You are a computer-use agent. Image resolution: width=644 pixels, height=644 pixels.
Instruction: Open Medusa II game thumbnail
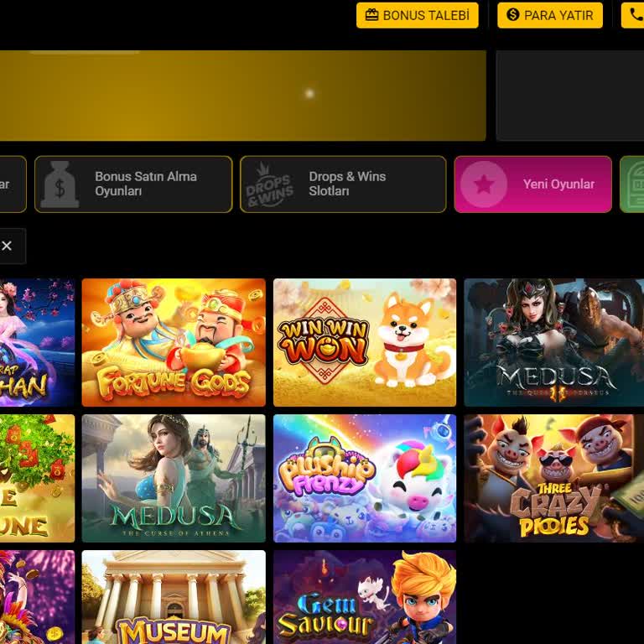[x=553, y=342]
